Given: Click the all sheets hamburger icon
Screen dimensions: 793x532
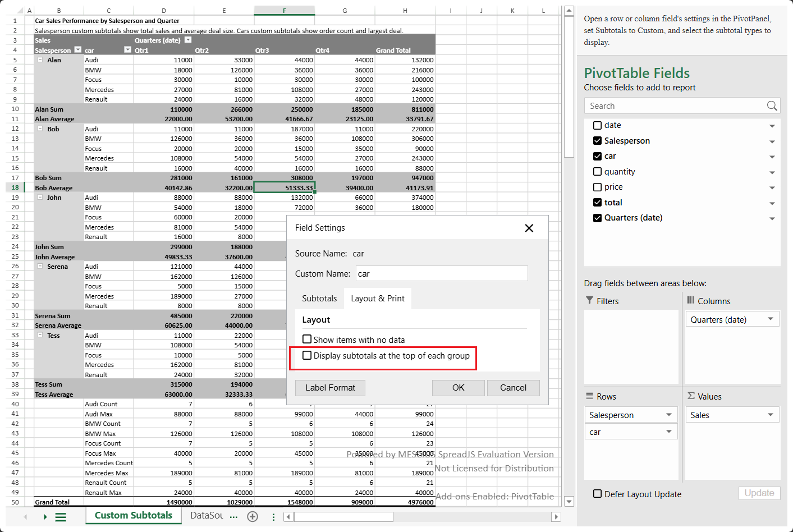Looking at the screenshot, I should coord(61,517).
